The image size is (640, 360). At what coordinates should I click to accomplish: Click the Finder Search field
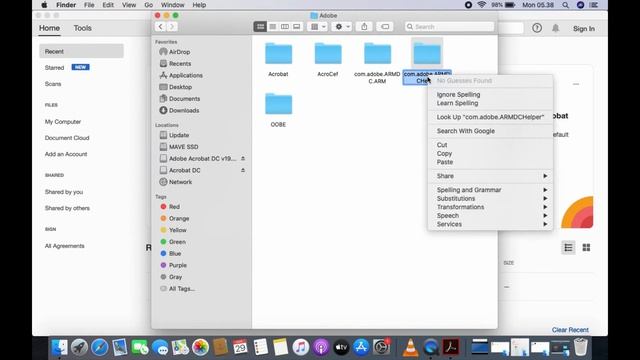pyautogui.click(x=449, y=27)
